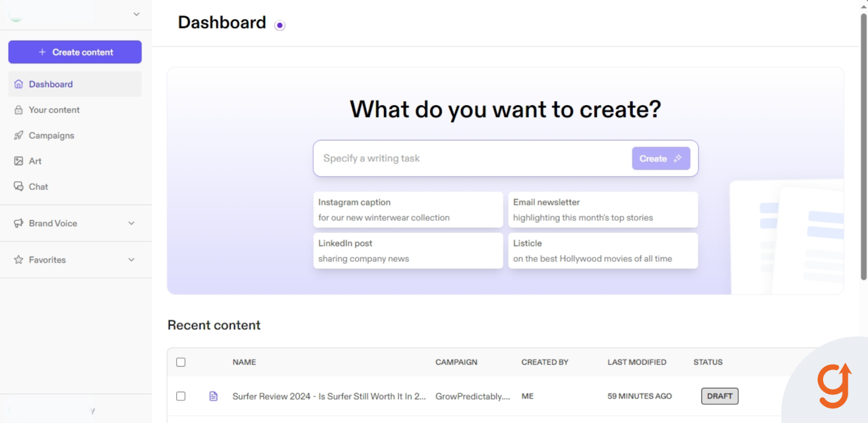Open the workspace switcher dropdown chevron
Viewport: 868px width, 423px height.
137,14
